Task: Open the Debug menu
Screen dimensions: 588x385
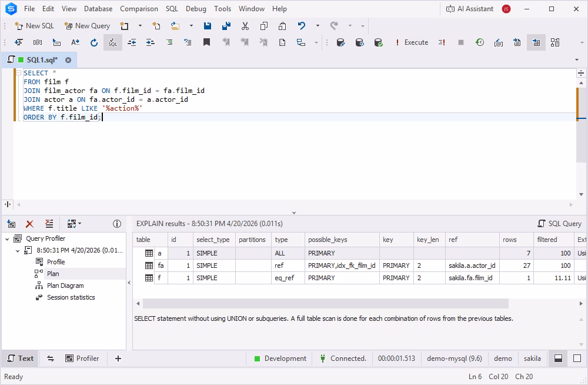Action: point(196,9)
